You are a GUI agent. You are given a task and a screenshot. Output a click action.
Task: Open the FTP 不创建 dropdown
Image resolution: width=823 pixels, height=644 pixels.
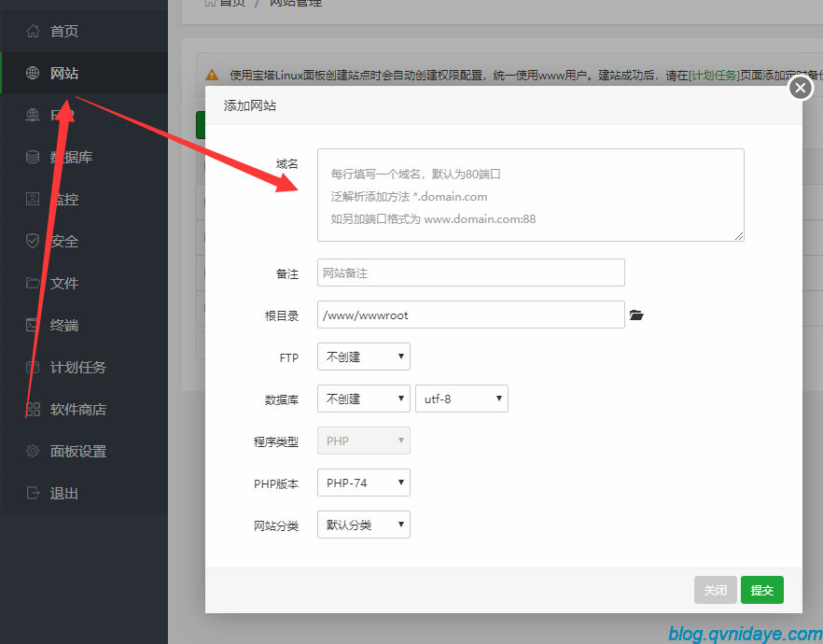click(364, 357)
